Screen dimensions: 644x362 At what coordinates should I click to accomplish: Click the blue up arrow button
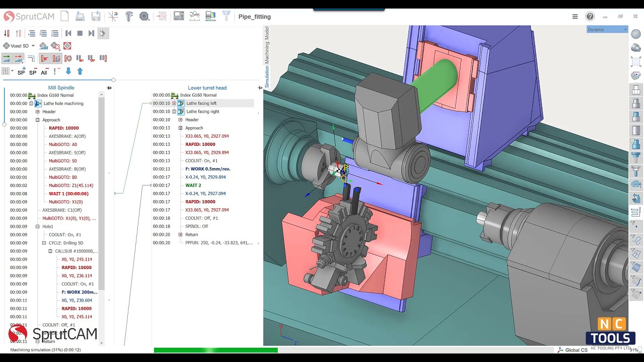[x=79, y=71]
